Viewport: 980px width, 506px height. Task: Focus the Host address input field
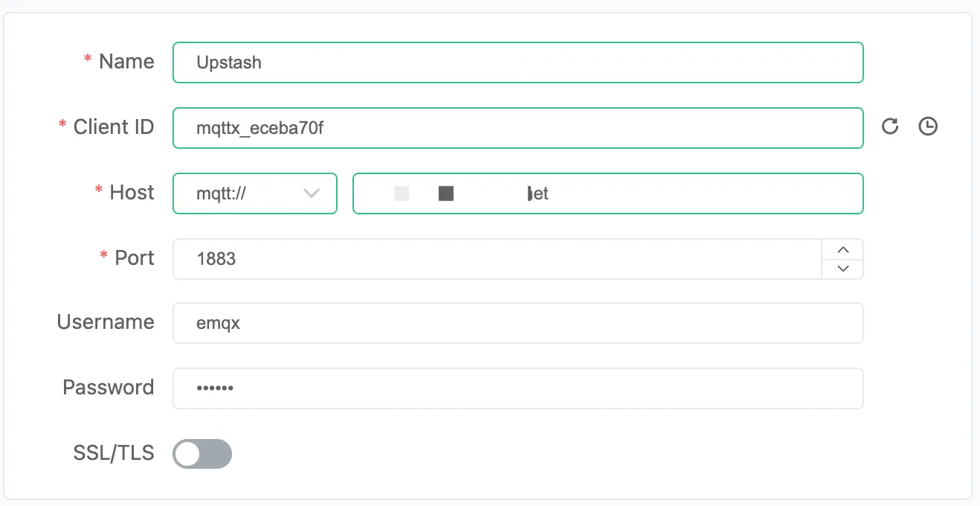coord(607,193)
